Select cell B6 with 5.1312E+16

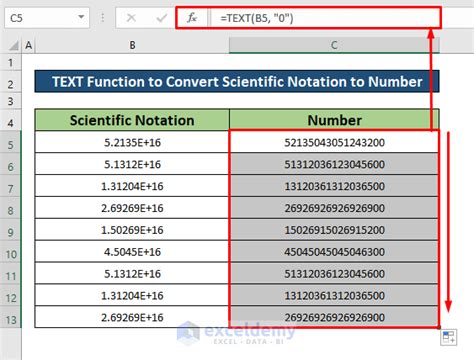(132, 164)
